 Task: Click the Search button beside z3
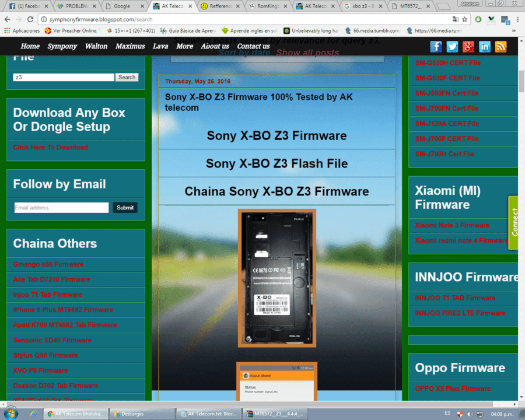(127, 78)
